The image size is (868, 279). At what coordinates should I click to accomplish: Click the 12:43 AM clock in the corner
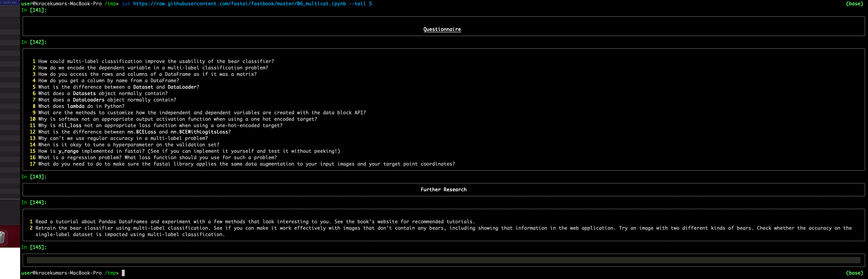point(10,2)
